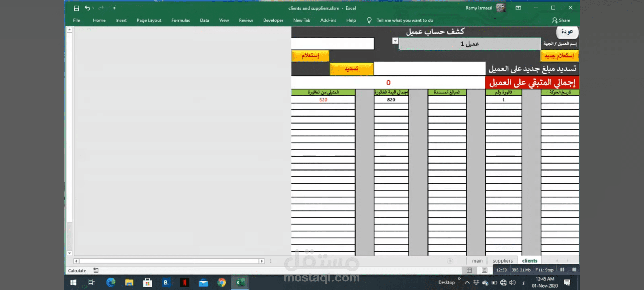Screen dimensions: 644x290
Task: Click the المتبقي من الفاتورة column header
Action: tap(323, 92)
